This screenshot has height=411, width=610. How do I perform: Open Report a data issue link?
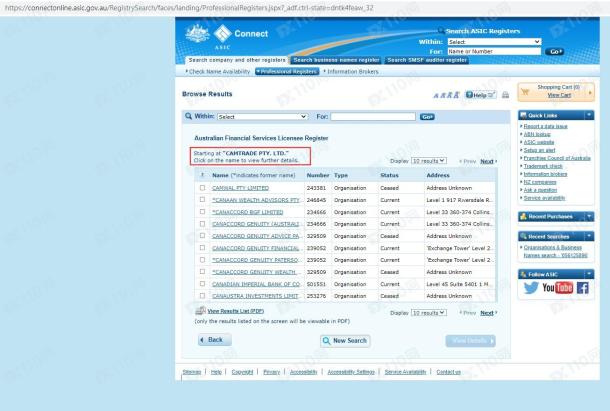[545, 126]
